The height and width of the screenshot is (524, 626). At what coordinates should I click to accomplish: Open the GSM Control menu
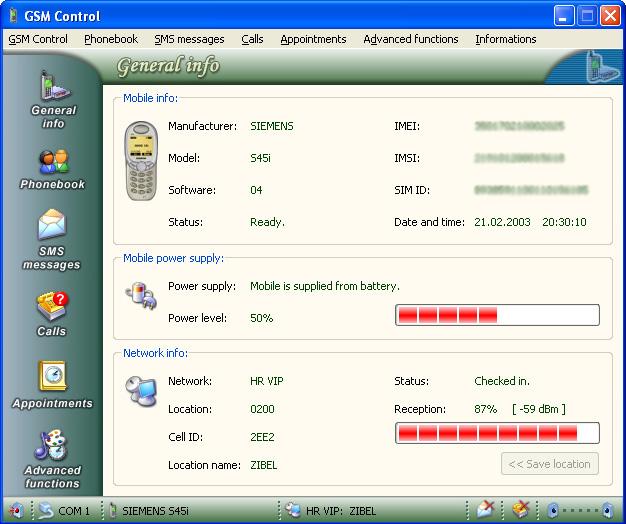point(38,39)
